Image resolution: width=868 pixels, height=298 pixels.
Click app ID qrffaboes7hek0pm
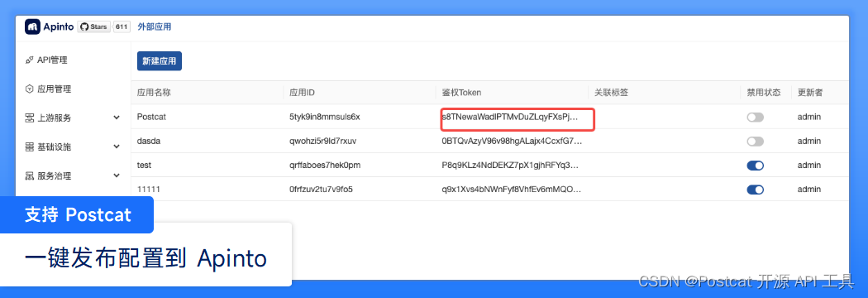[326, 166]
